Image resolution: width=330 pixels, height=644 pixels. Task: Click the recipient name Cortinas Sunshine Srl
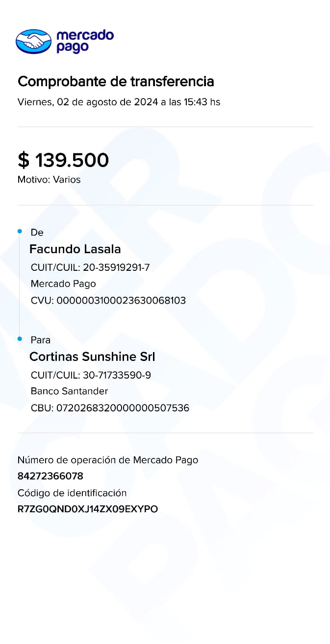point(92,357)
